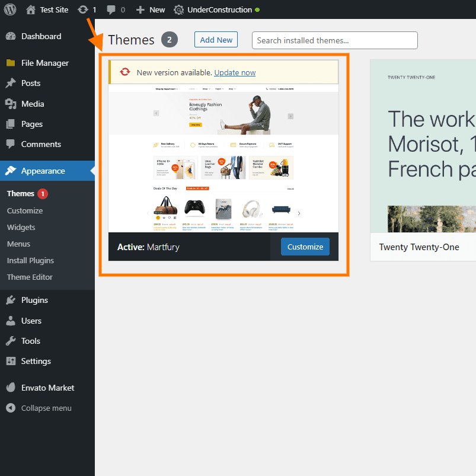Open the Themes submenu item
Image resolution: width=476 pixels, height=476 pixels.
point(21,194)
